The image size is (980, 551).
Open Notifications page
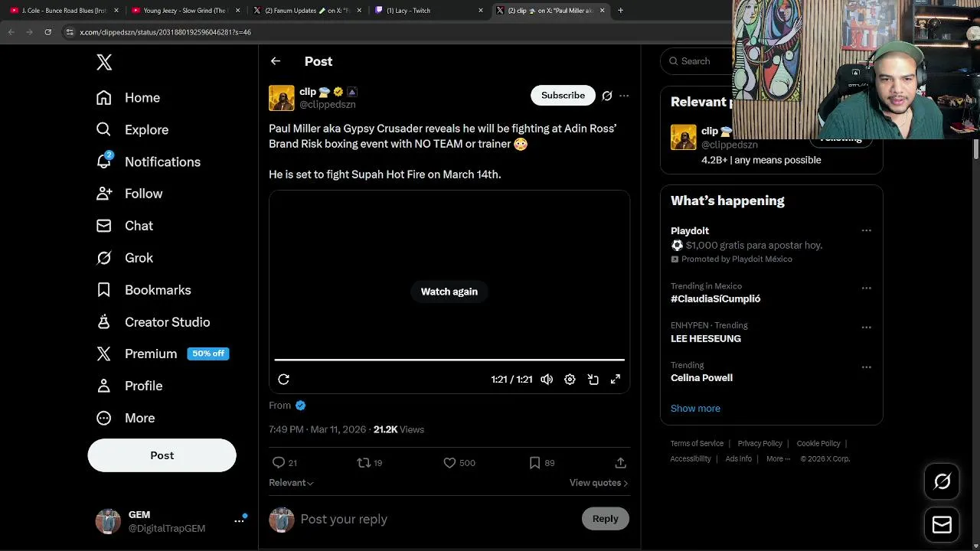[x=148, y=162]
